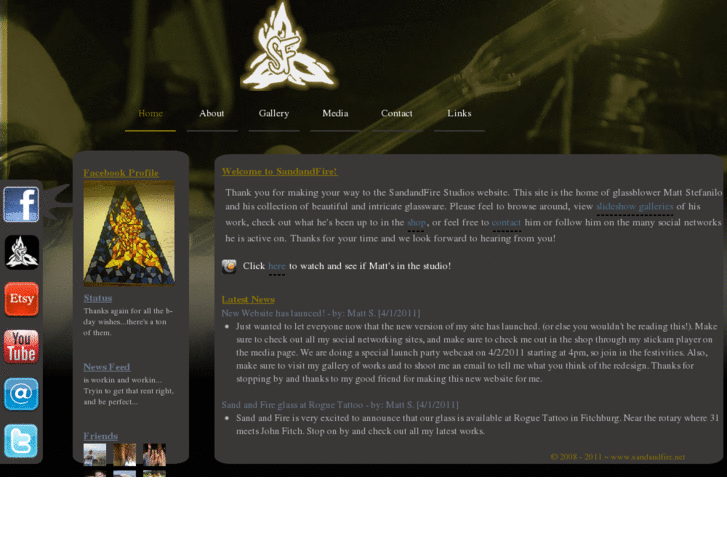Click the SandandFire flame sidebar icon

(21, 252)
